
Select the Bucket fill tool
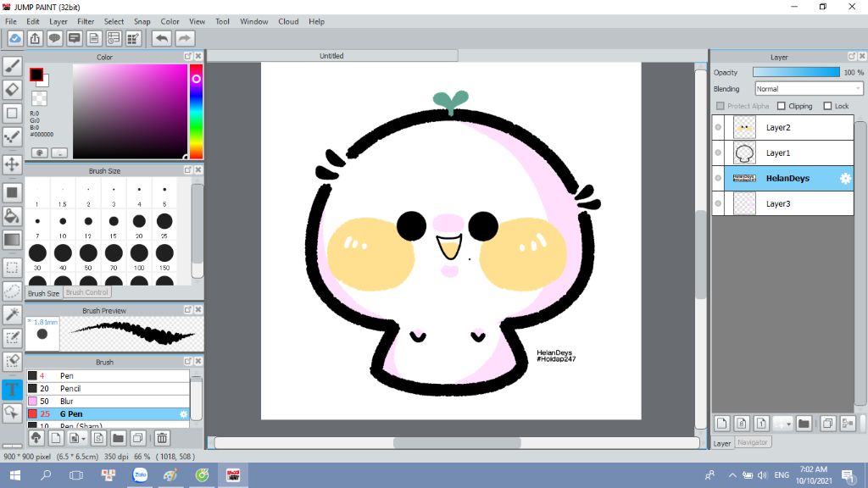coord(12,216)
